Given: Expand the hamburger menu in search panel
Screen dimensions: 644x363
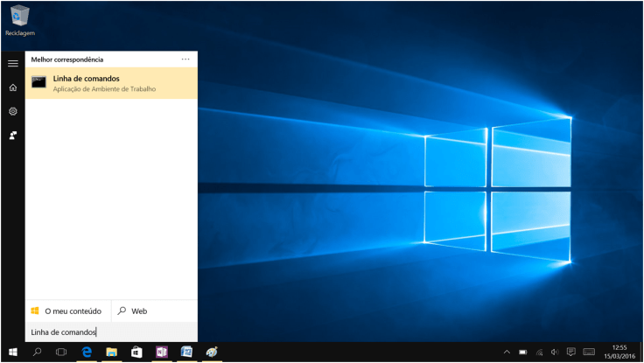Looking at the screenshot, I should click(x=13, y=64).
